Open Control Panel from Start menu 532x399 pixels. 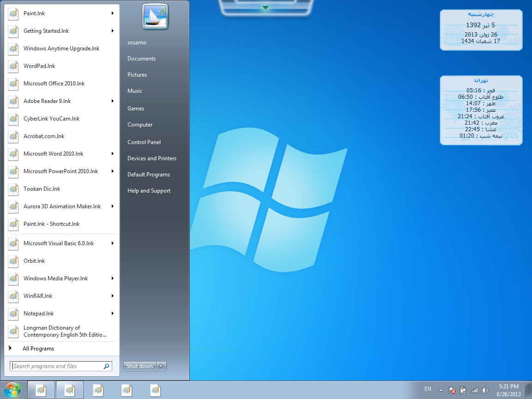144,142
